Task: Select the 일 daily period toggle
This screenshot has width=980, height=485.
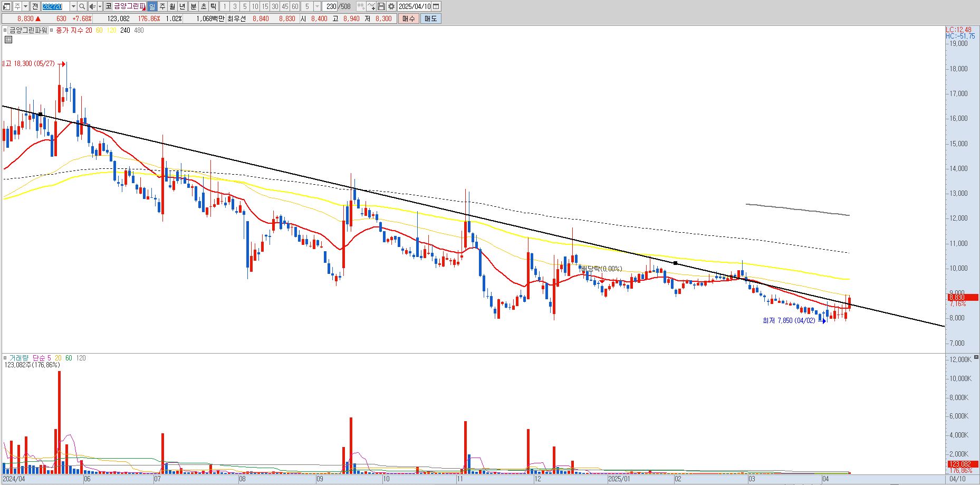Action: click(152, 6)
